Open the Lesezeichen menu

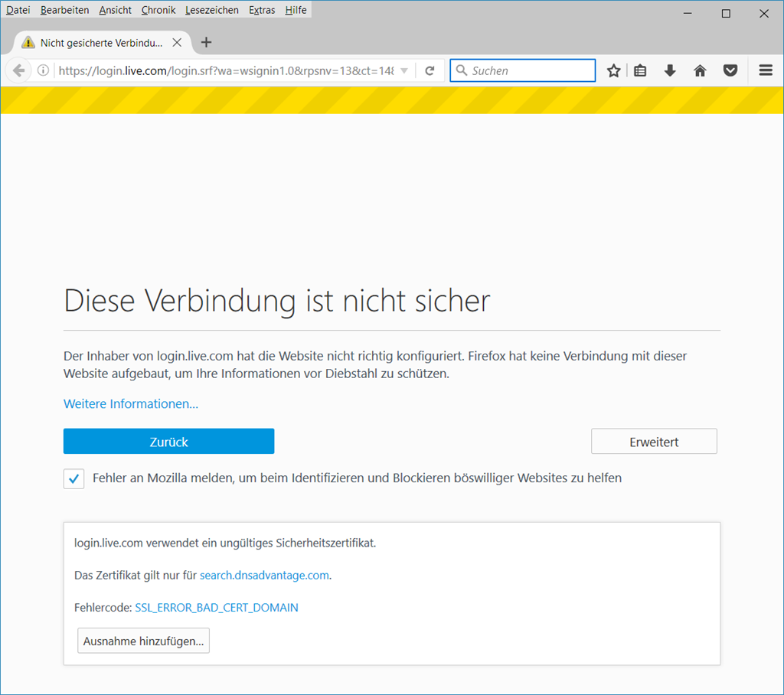tap(211, 10)
